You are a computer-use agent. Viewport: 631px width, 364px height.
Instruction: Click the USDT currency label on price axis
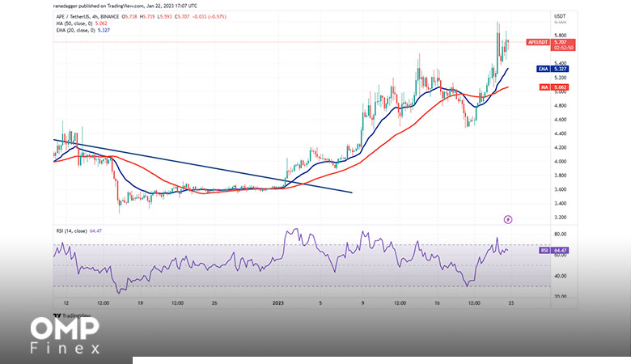[560, 16]
